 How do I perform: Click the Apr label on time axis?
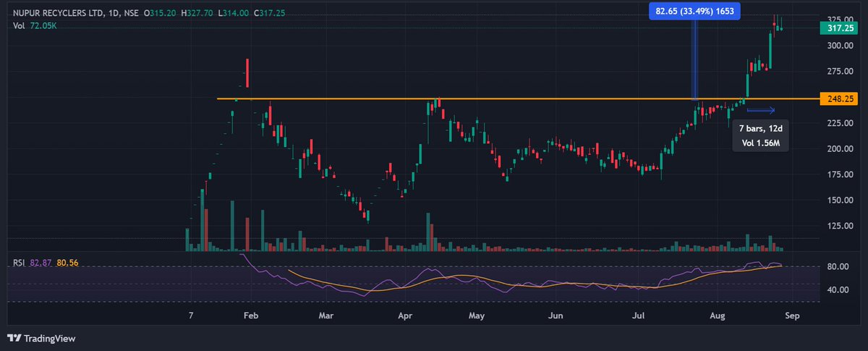tap(404, 316)
